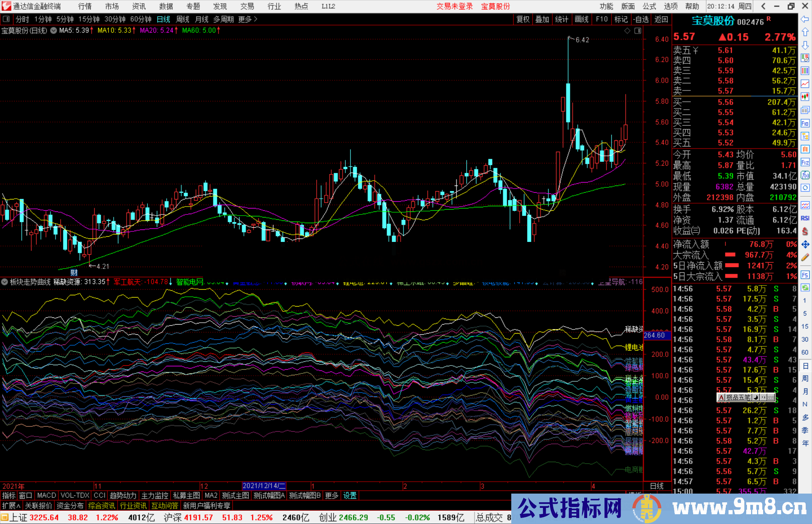The image size is (812, 524).
Task: Click the circle icon in the sidebar
Action: 805,188
